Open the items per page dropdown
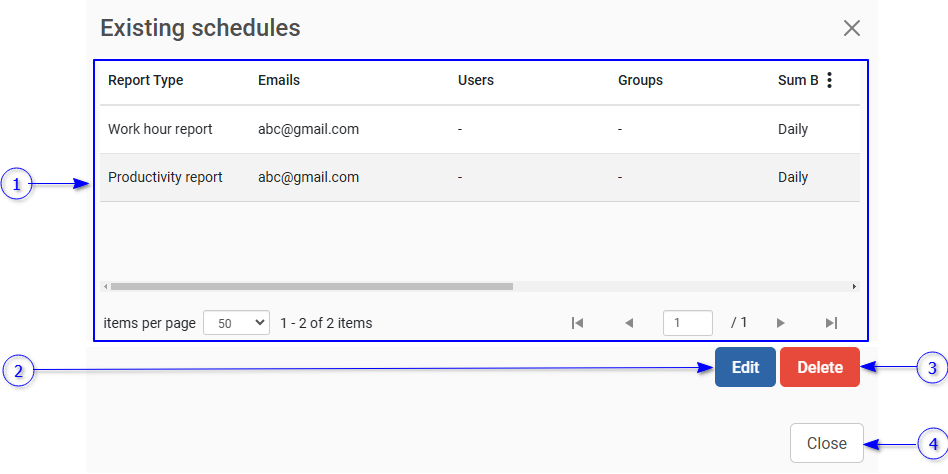 [236, 323]
